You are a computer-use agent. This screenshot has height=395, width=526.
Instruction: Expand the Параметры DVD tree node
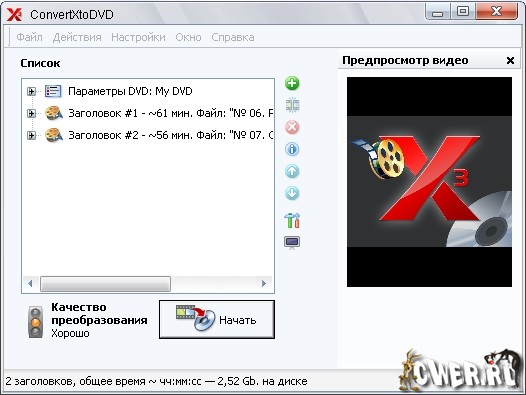31,91
